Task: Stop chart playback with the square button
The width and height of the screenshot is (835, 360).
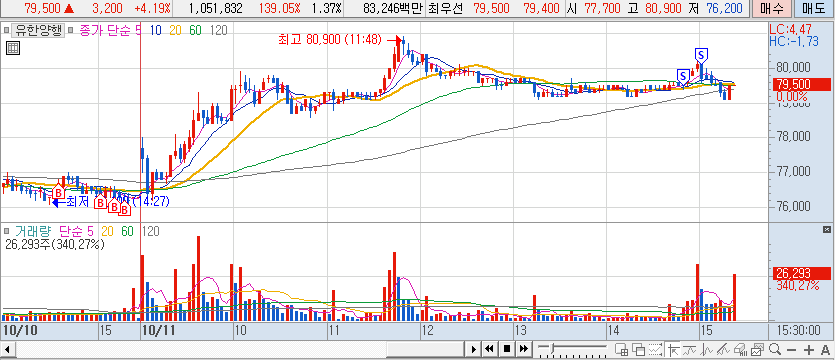Action: coord(507,349)
